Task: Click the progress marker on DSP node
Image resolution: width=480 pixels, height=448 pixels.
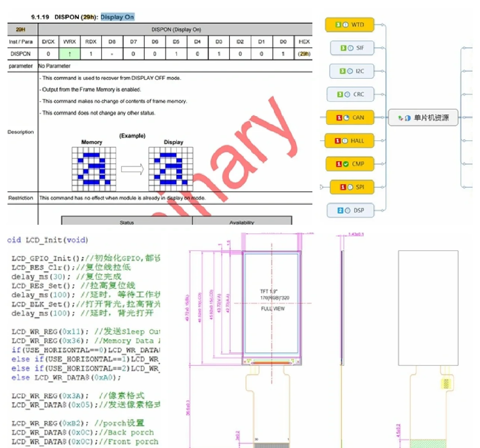Action: 348,210
